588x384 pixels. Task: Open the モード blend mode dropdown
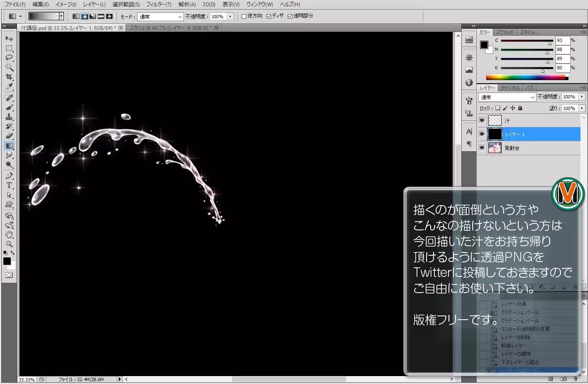(x=160, y=17)
